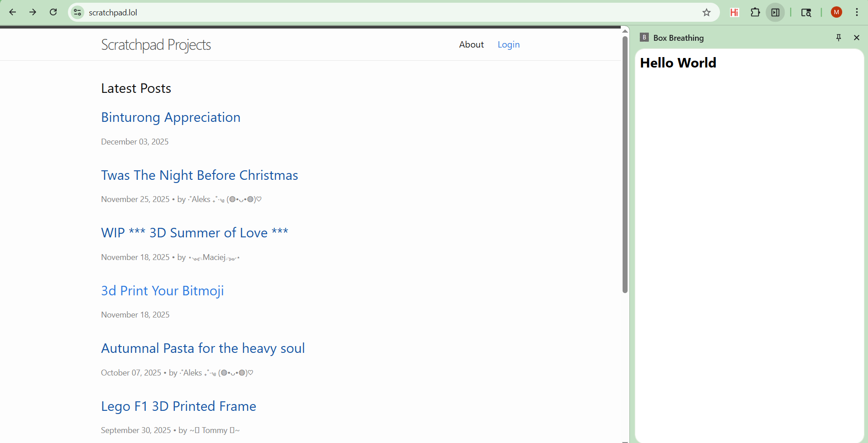Click the search tabs icon in toolbar
The image size is (868, 443).
[x=806, y=12]
